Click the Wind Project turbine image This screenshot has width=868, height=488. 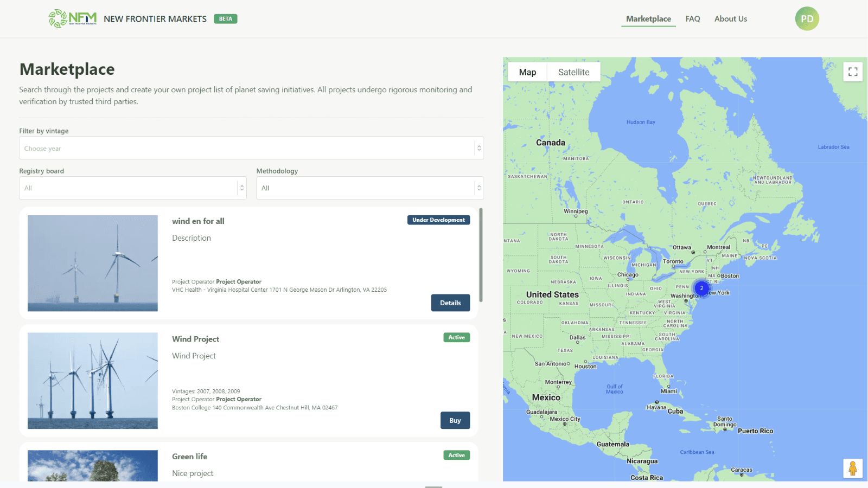(x=93, y=381)
